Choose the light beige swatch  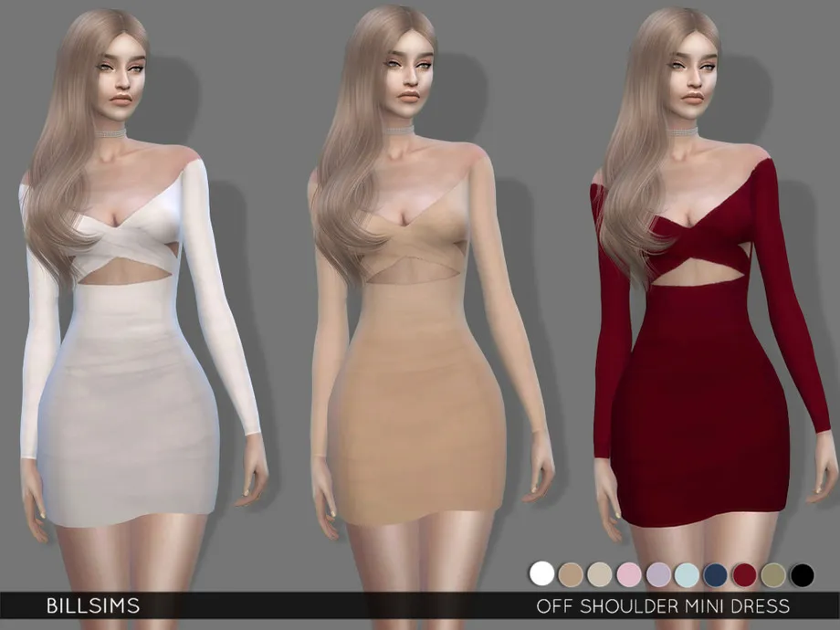tap(599, 573)
